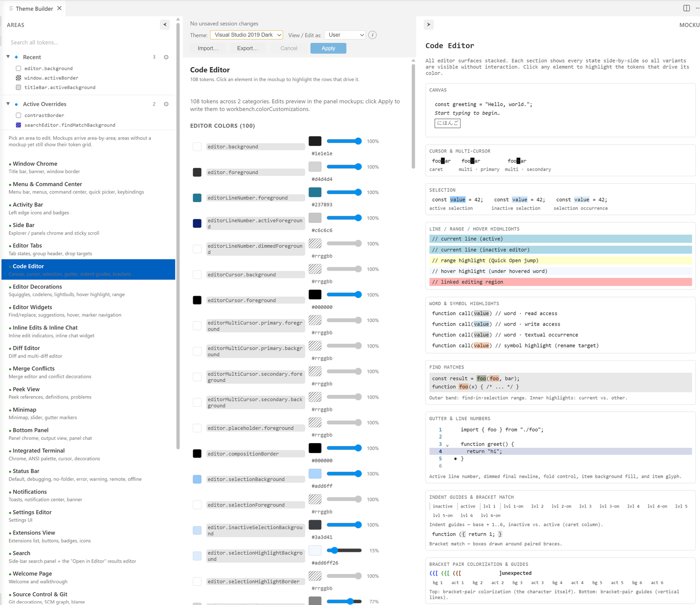Close the Theme Builder tab
The height and width of the screenshot is (605, 700).
[59, 8]
